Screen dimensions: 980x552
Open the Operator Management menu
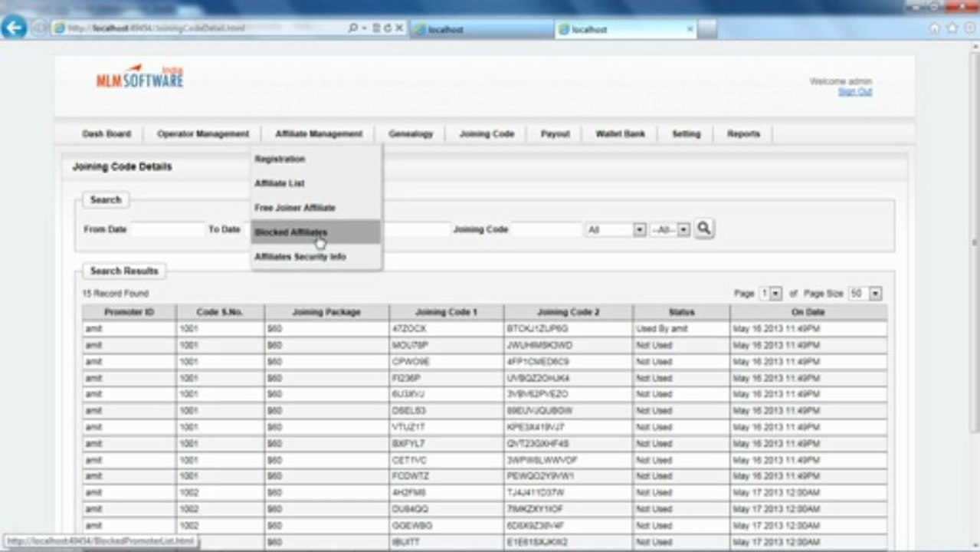pos(203,133)
